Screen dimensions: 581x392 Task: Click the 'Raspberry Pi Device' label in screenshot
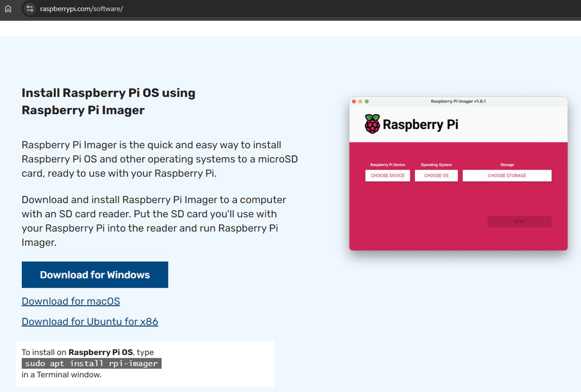pos(388,165)
